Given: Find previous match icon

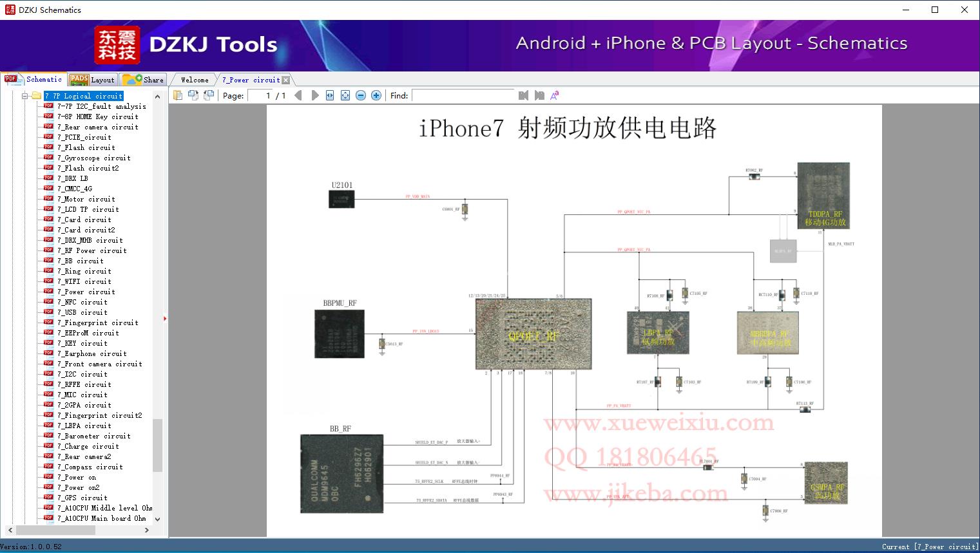Looking at the screenshot, I should click(523, 95).
